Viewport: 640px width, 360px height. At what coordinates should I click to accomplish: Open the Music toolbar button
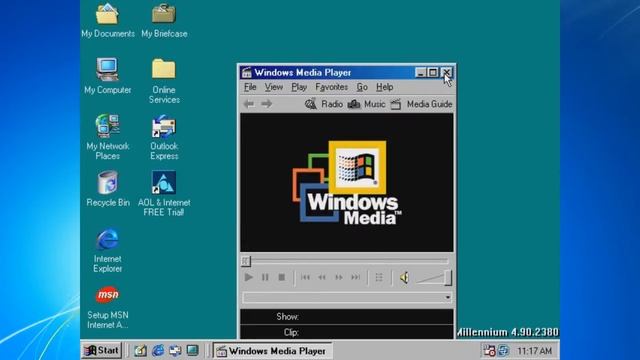pyautogui.click(x=366, y=104)
